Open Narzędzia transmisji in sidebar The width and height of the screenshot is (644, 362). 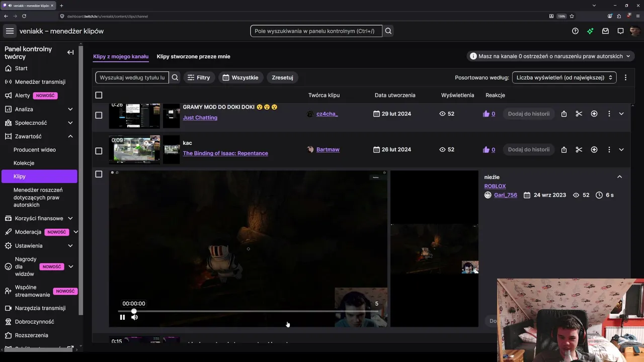[40, 308]
